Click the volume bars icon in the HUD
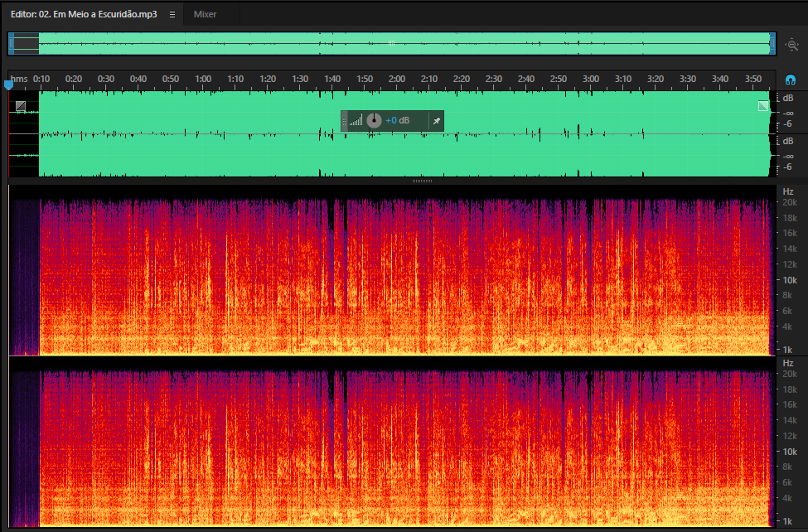This screenshot has height=532, width=808. 356,121
